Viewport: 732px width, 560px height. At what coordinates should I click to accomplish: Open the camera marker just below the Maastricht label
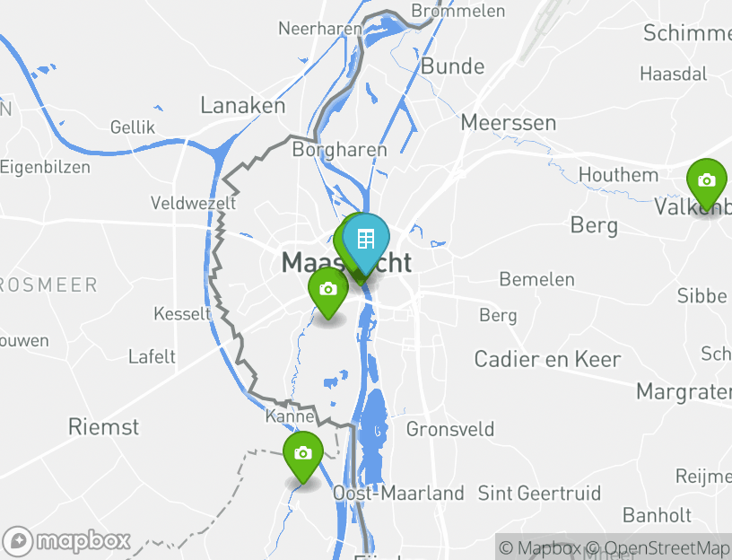tap(328, 291)
